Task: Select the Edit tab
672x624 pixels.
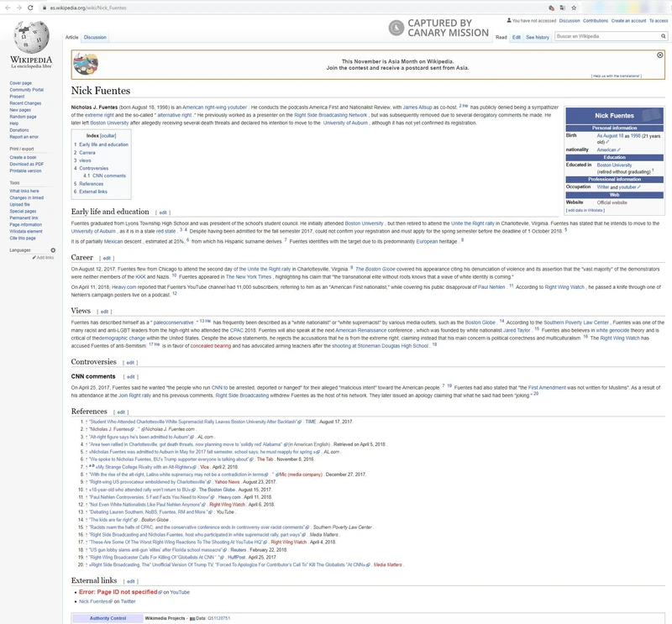Action: 517,37
